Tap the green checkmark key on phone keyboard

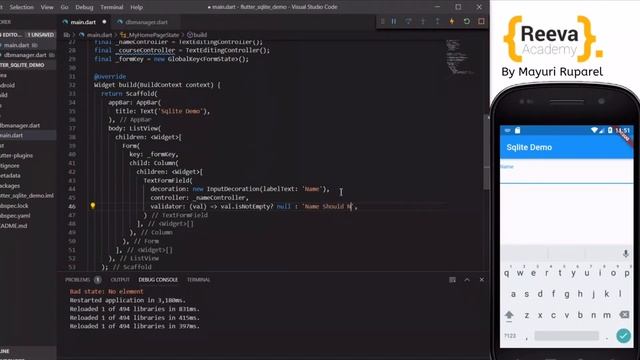tap(623, 336)
